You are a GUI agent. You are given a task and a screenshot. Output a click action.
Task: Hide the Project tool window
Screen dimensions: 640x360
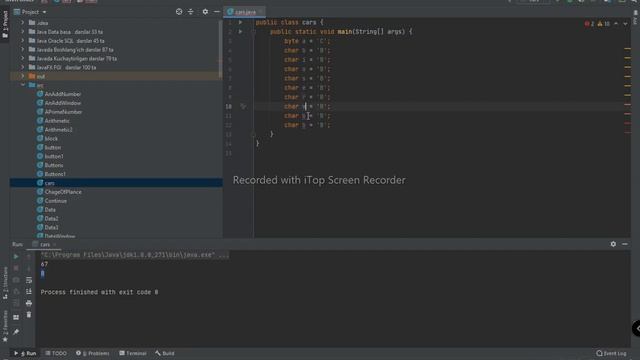(x=217, y=12)
